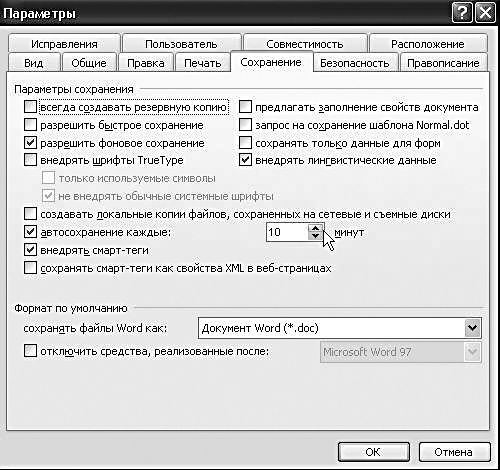The width and height of the screenshot is (500, 470).
Task: Increase autosave minutes with up arrow
Action: (315, 228)
